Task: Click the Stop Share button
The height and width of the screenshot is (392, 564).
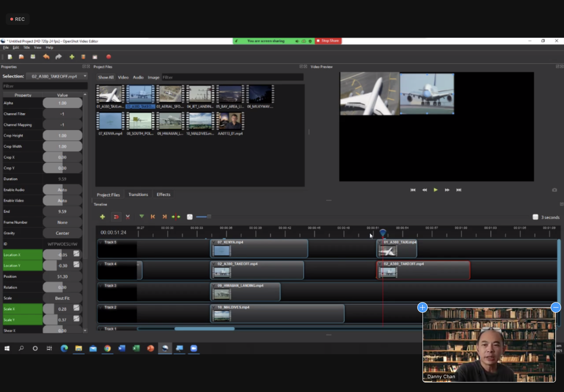Action: (328, 41)
